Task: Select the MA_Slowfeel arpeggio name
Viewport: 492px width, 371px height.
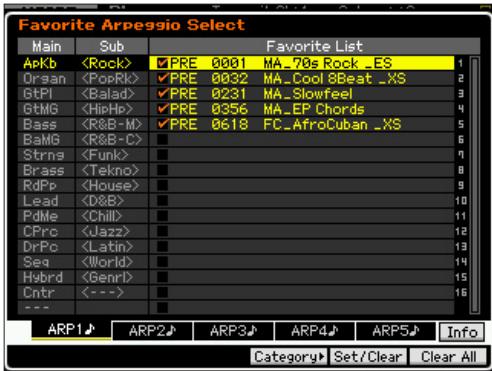Action: pyautogui.click(x=308, y=94)
